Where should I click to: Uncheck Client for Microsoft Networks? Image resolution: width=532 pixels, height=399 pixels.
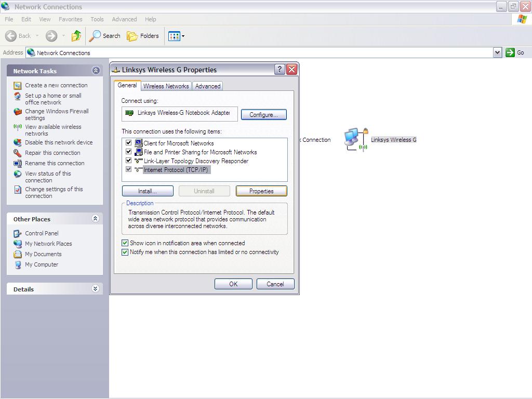tap(129, 143)
